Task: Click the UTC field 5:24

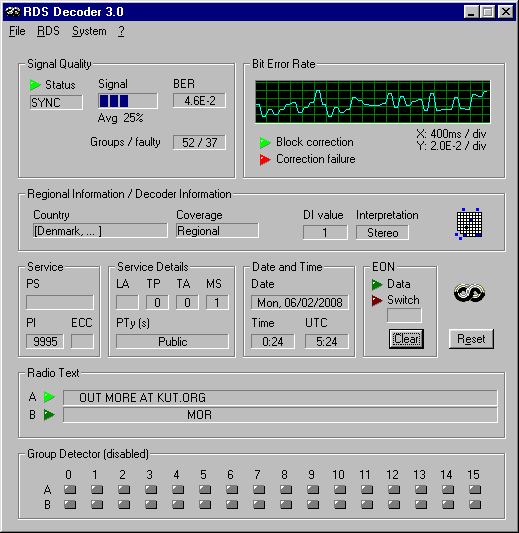Action: pyautogui.click(x=327, y=341)
